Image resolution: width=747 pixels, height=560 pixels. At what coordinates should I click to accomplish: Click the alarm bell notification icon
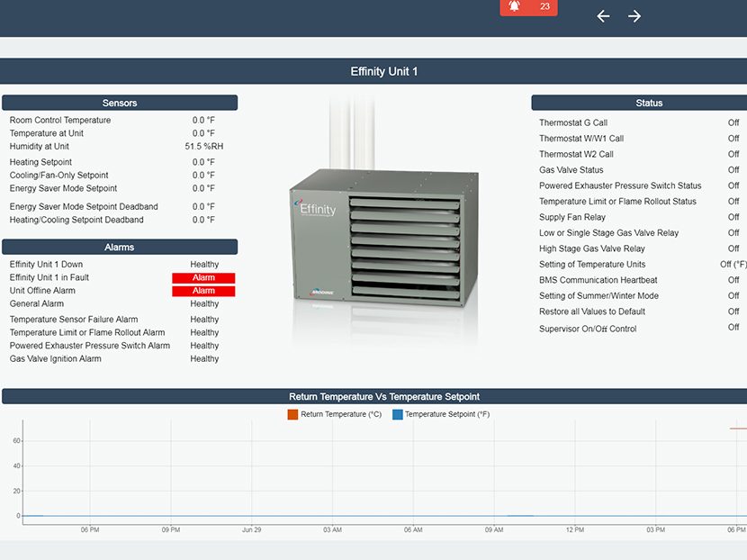(x=515, y=6)
